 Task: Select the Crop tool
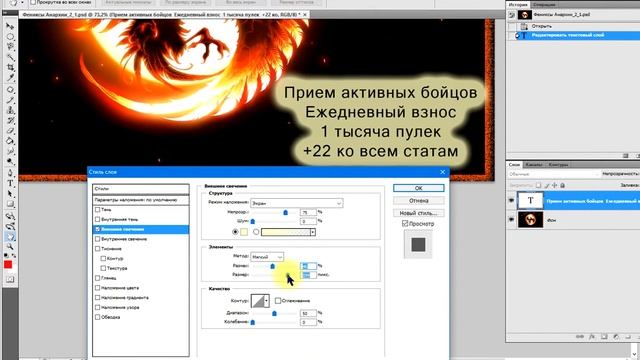click(x=10, y=67)
